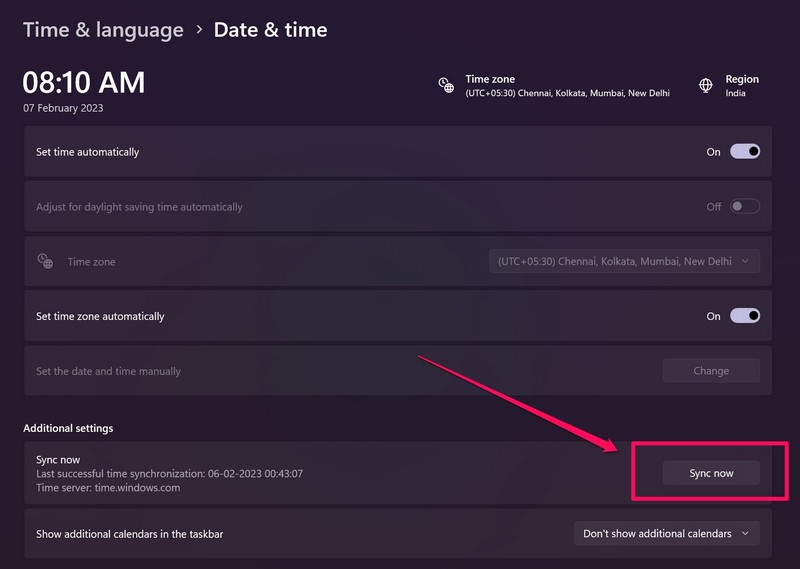800x569 pixels.
Task: Click the Region globe icon
Action: tap(707, 85)
